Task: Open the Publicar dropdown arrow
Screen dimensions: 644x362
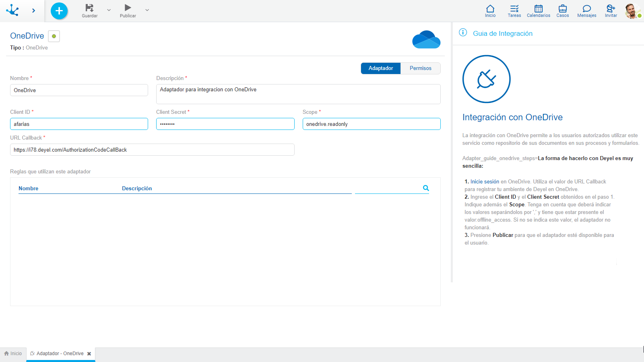Action: [147, 10]
